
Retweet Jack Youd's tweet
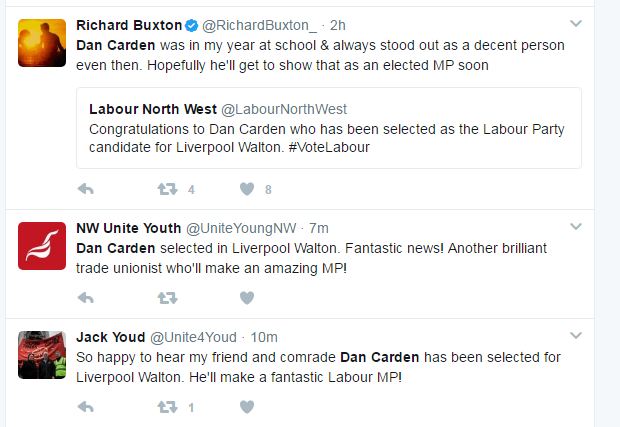[x=167, y=407]
